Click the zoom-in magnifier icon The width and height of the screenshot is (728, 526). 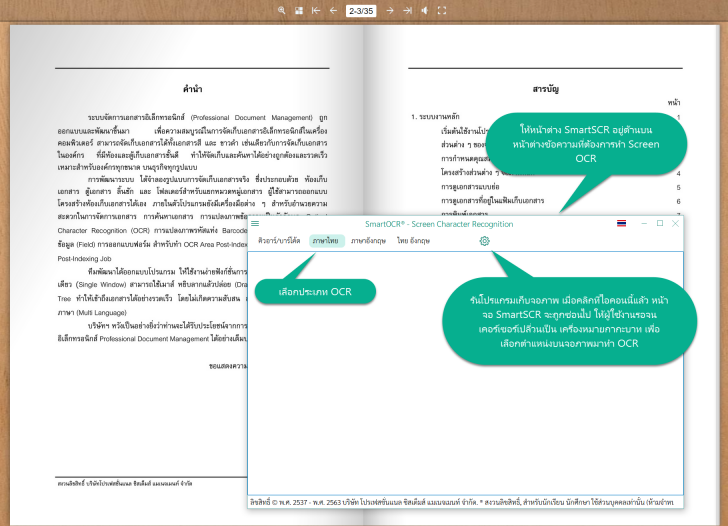281,10
